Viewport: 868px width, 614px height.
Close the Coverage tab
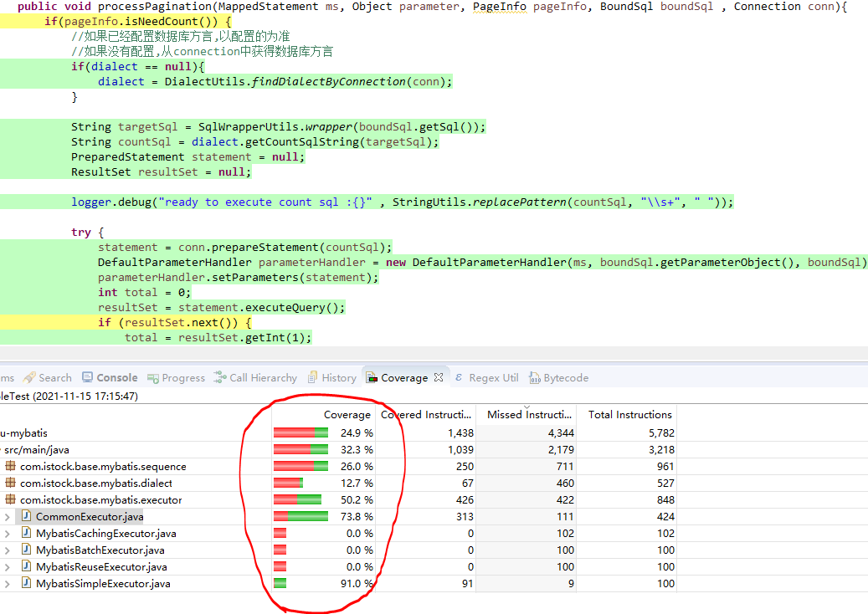(x=437, y=378)
